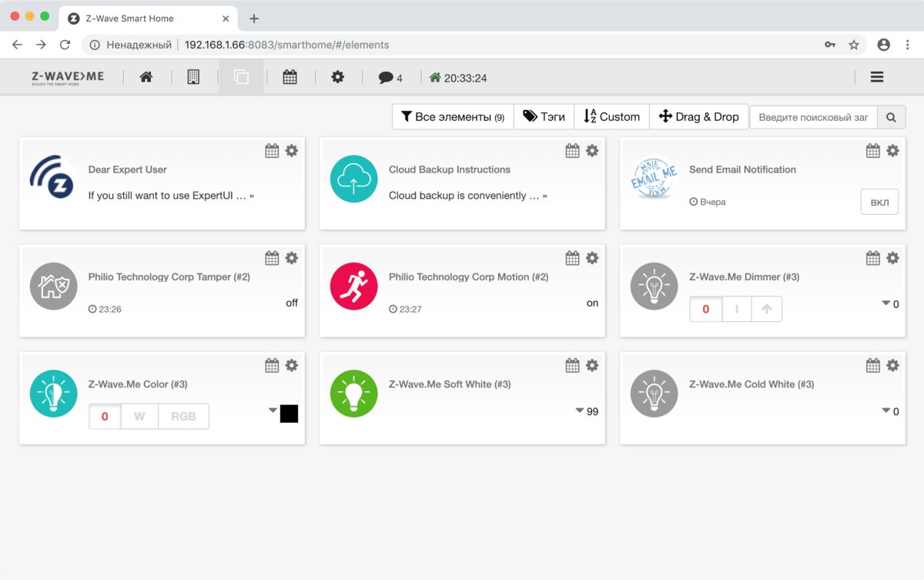Open the hamburger main menu
This screenshot has width=924, height=580.
[876, 77]
